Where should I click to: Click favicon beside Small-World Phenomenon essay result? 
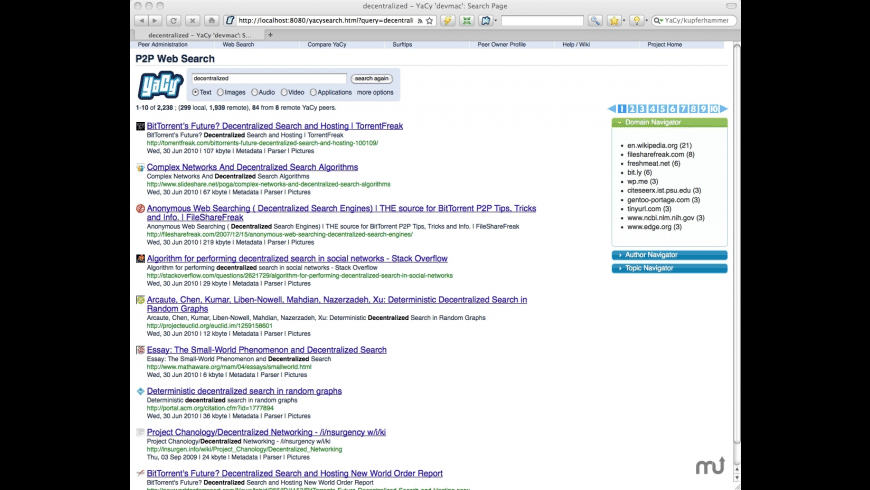pos(140,350)
